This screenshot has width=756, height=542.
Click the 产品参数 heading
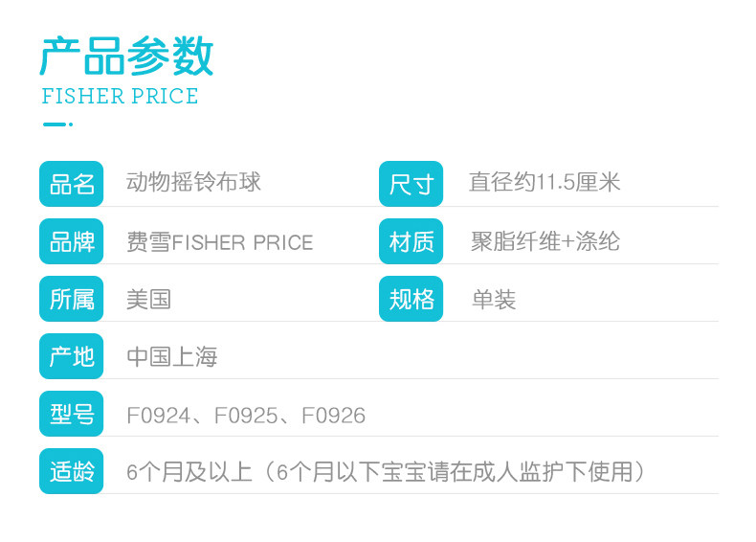point(126,56)
